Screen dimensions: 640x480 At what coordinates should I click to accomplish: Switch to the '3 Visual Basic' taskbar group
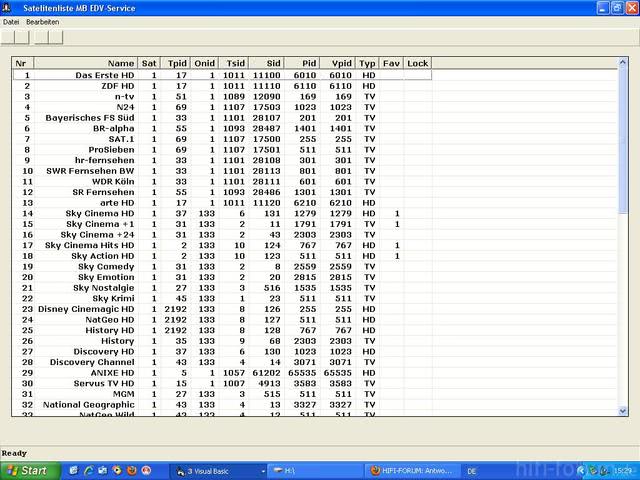pyautogui.click(x=218, y=471)
